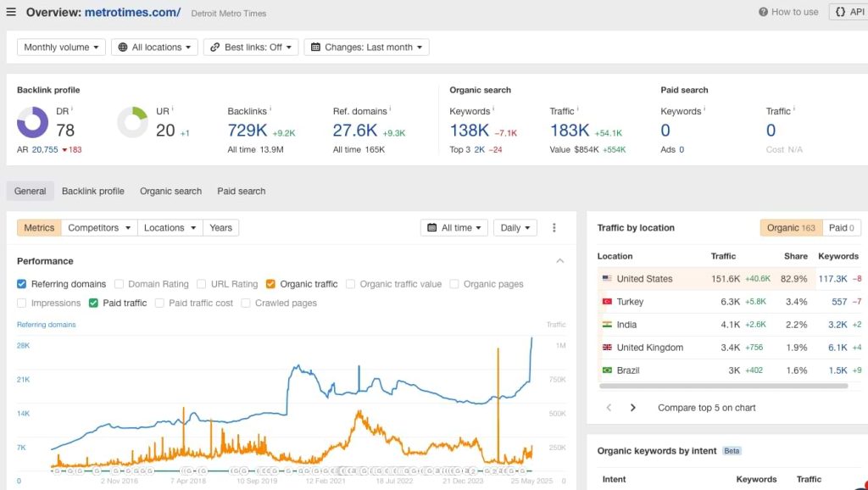868x490 pixels.
Task: Enable the Impressions checkbox
Action: click(22, 303)
